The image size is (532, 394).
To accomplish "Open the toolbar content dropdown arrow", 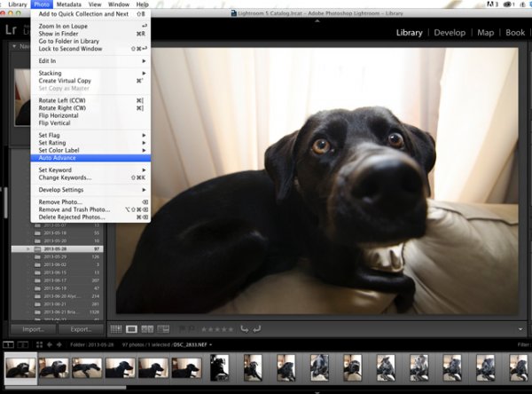I will click(x=520, y=329).
